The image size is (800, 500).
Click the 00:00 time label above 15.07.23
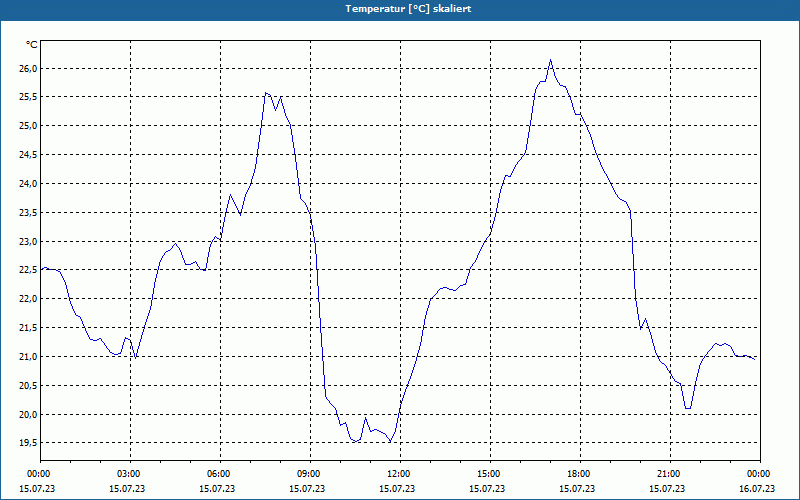point(40,474)
